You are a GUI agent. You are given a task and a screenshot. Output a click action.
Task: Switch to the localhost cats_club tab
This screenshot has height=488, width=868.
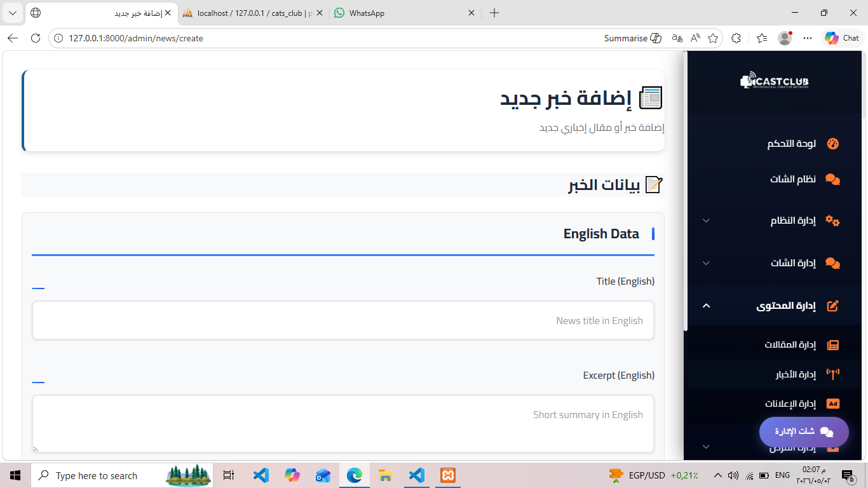[x=253, y=13]
